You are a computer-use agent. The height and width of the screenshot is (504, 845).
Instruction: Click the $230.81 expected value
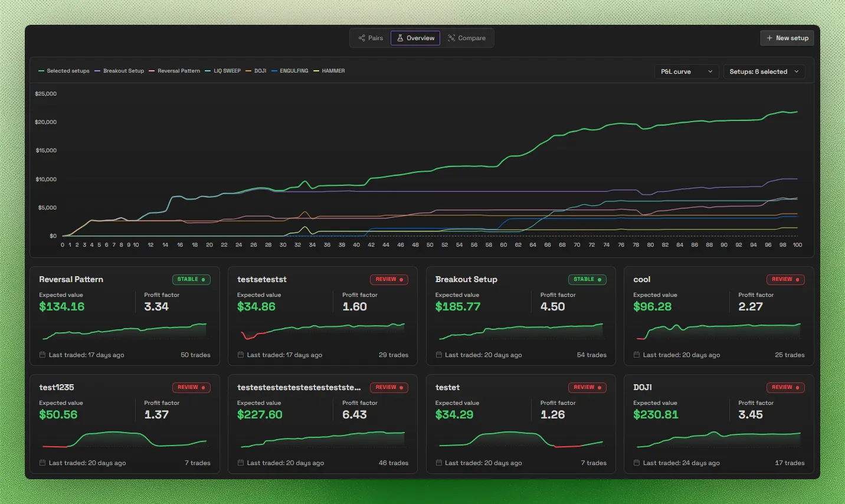coord(656,415)
